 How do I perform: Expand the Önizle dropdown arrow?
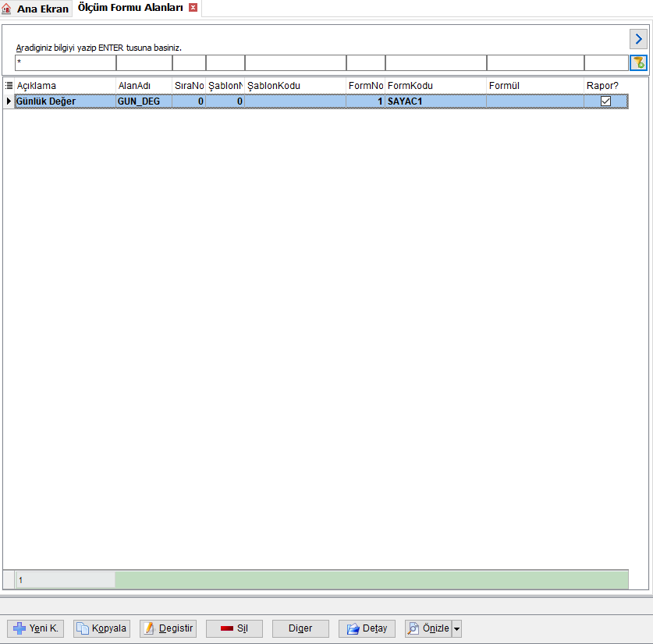(x=457, y=628)
